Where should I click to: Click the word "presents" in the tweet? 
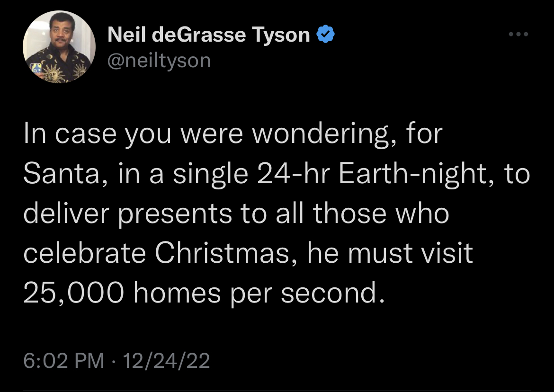(175, 214)
